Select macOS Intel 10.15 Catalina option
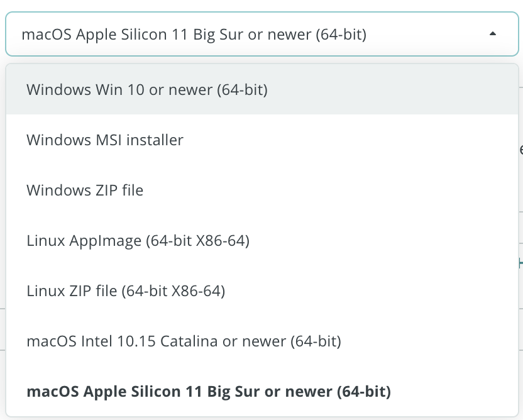The height and width of the screenshot is (420, 523). pos(184,341)
